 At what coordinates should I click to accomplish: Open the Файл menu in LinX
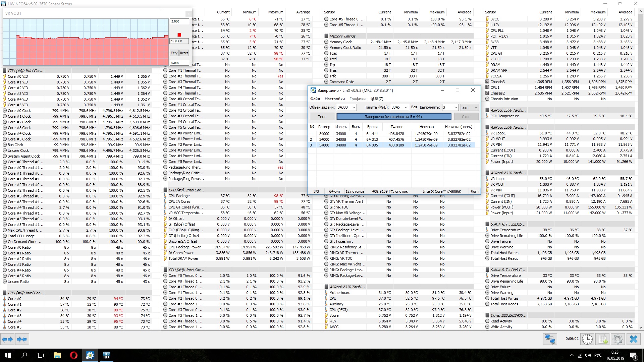tap(315, 99)
